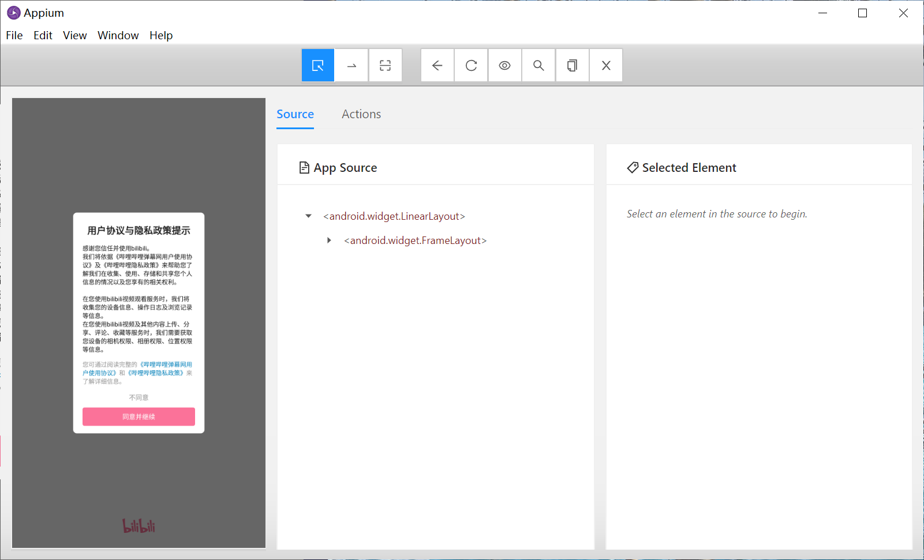Collapse the android.widget.LinearLayout node

[x=308, y=216]
